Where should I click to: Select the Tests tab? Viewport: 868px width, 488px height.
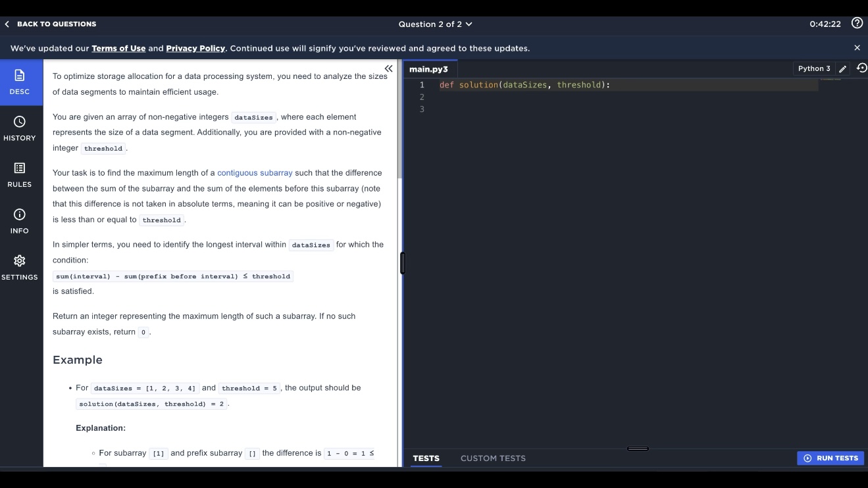tap(426, 458)
